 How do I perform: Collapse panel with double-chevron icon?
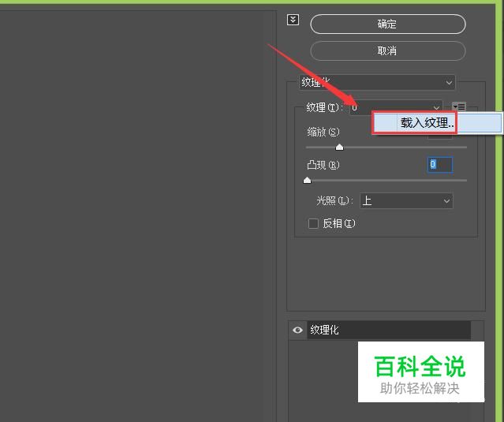point(293,20)
